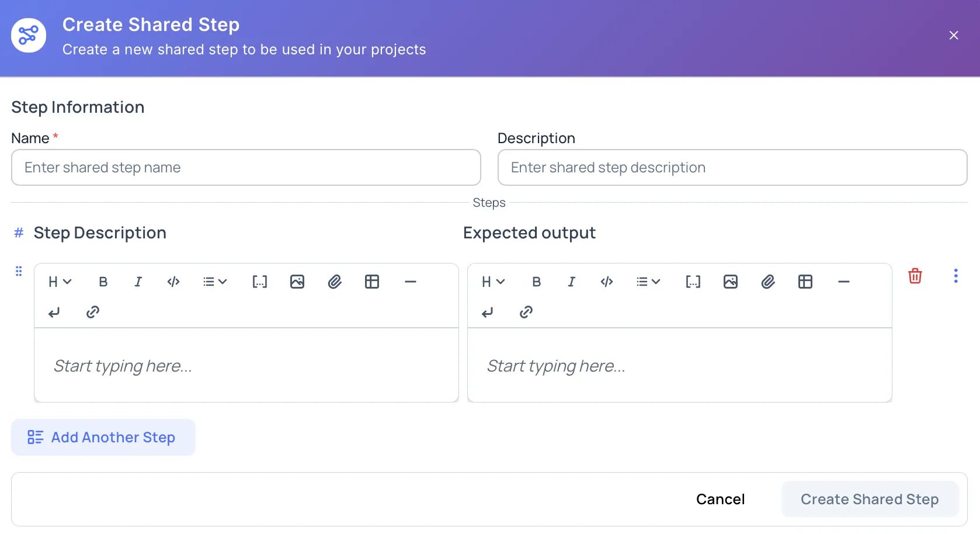
Task: Toggle bold in Step Description editor
Action: click(x=103, y=282)
